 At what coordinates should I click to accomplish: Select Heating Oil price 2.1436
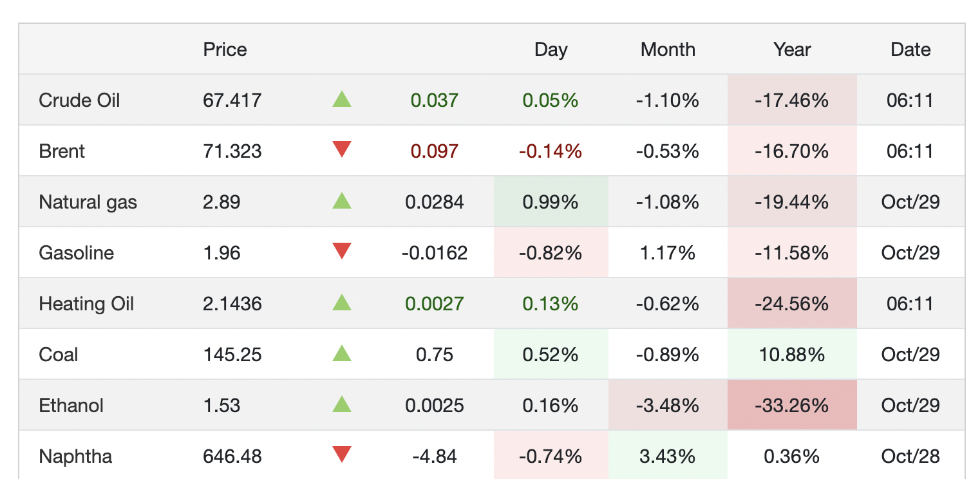(x=232, y=304)
